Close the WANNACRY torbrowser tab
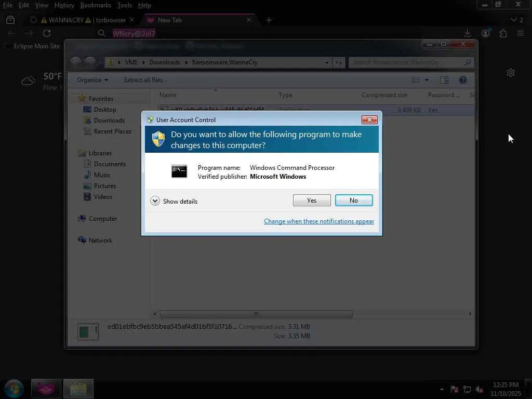Image resolution: width=532 pixels, height=399 pixels. pyautogui.click(x=132, y=20)
